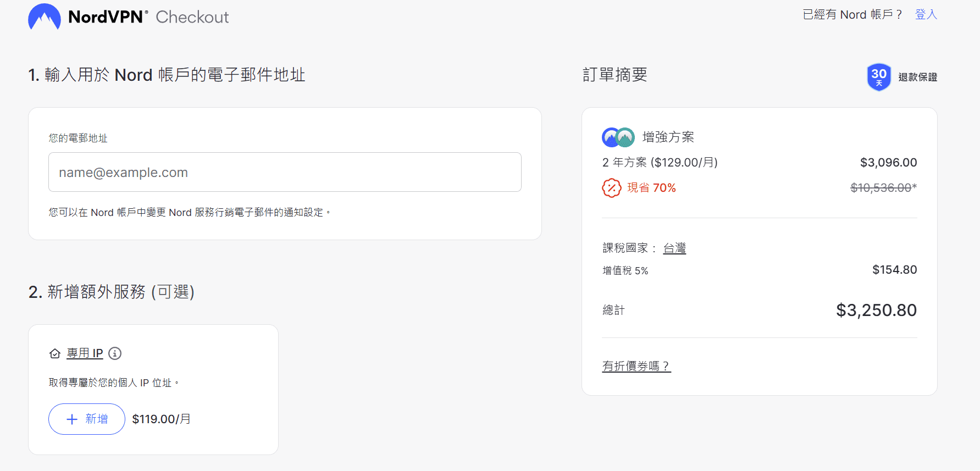Click the 增強方案 plan name
This screenshot has width=980, height=471.
pos(668,137)
